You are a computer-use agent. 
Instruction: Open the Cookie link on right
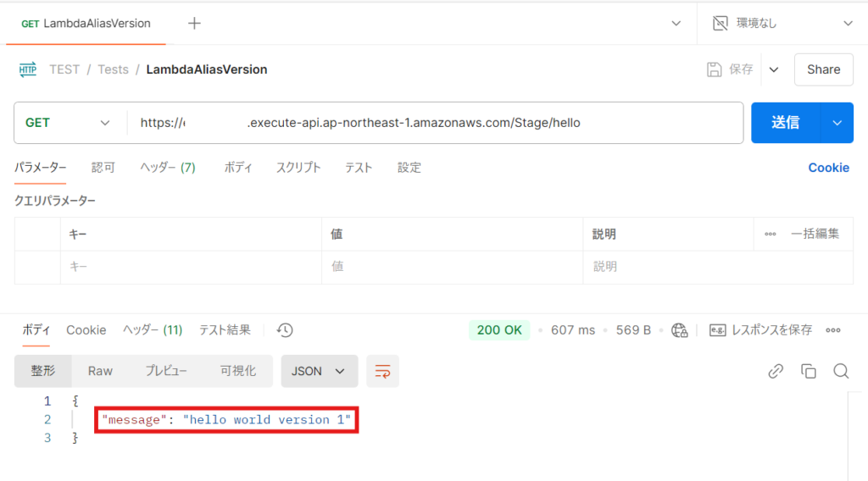829,168
